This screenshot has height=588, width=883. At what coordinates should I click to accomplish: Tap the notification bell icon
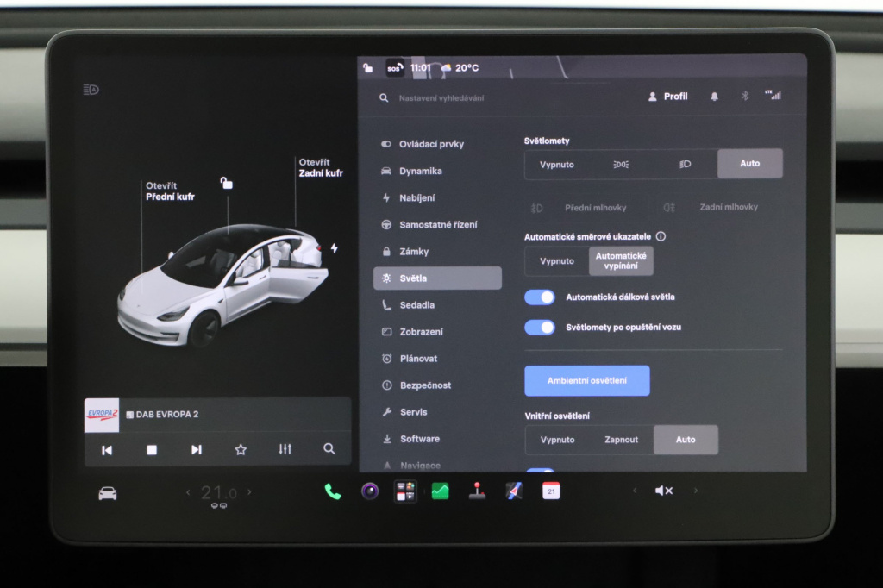click(714, 97)
